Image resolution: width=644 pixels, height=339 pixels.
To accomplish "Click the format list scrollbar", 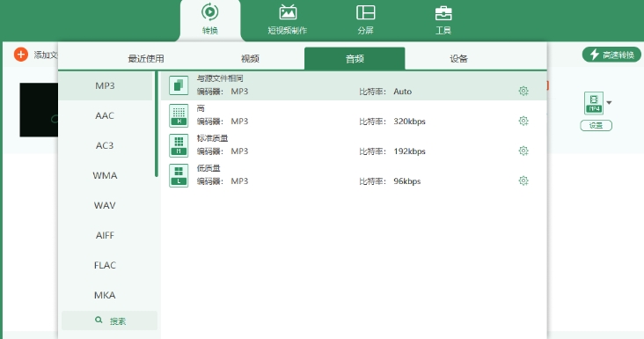I will pos(156,124).
